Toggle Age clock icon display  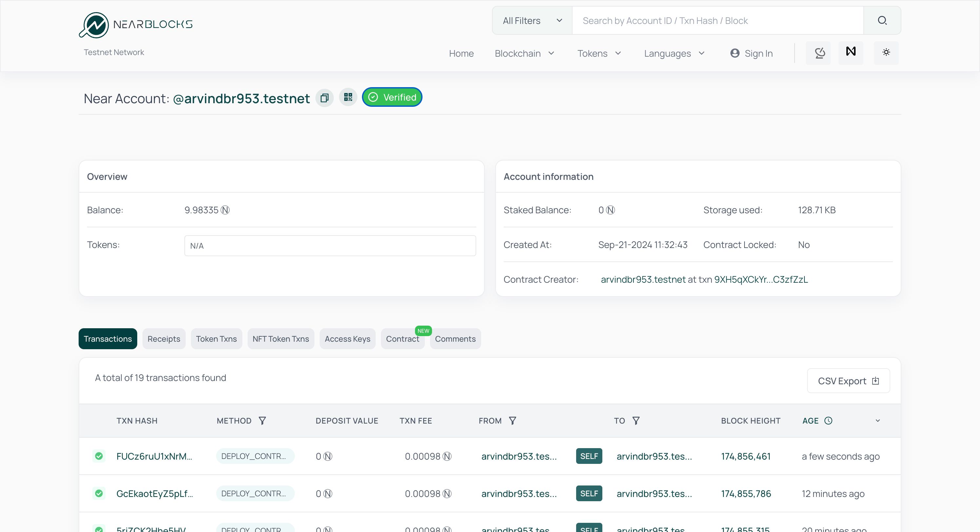[x=828, y=421]
